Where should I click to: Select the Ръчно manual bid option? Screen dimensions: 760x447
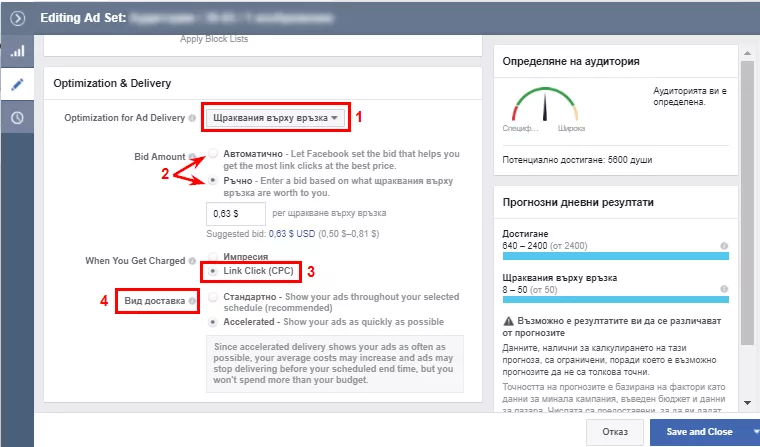pos(213,180)
